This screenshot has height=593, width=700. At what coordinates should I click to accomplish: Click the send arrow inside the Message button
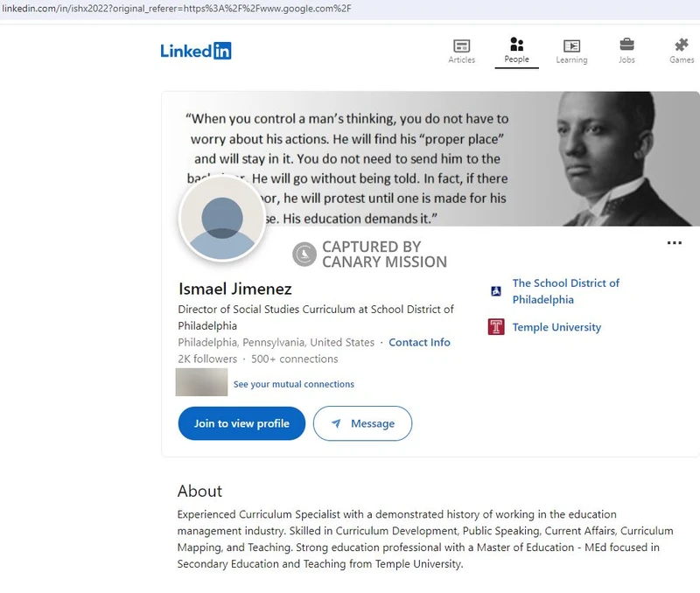click(x=337, y=423)
